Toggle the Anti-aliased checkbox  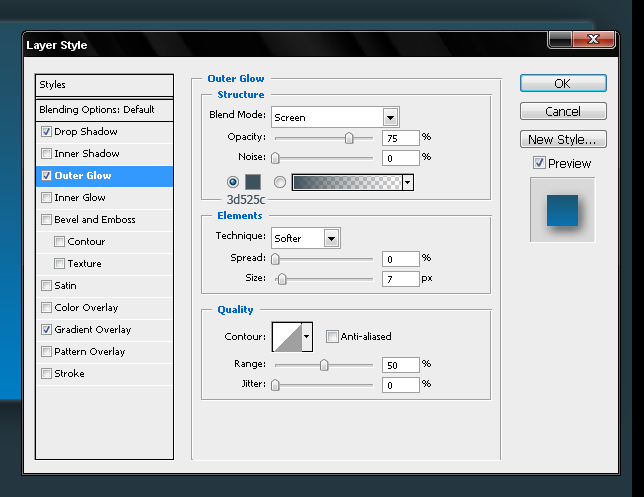[333, 337]
